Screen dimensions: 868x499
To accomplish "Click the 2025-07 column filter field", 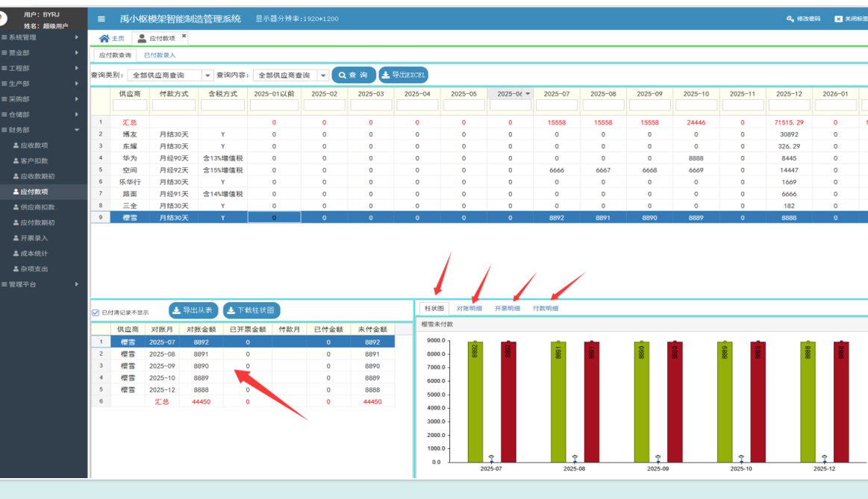I will point(556,105).
